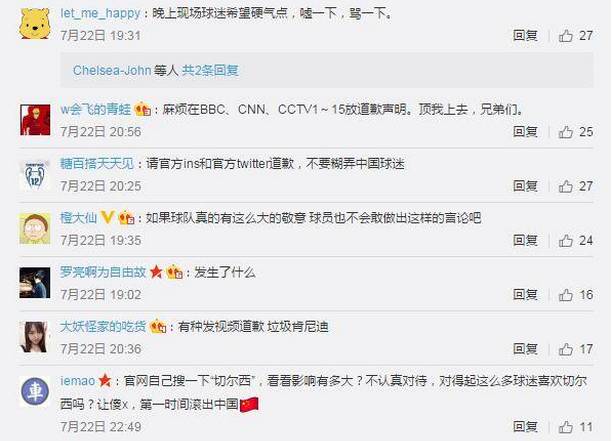Like the iemao comment showing 11
Screen dimensions: 612x441
click(566, 427)
